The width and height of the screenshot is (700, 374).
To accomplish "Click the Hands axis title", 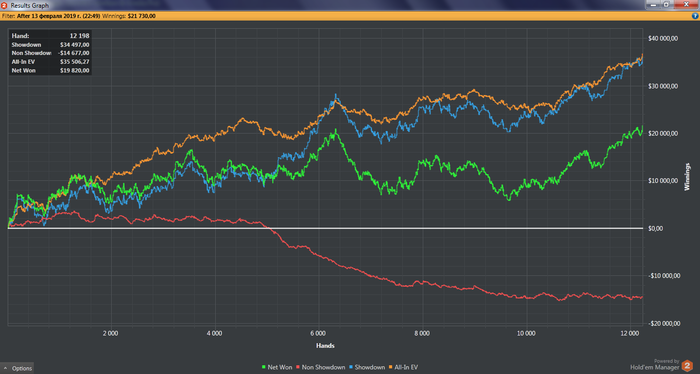I will pos(325,345).
